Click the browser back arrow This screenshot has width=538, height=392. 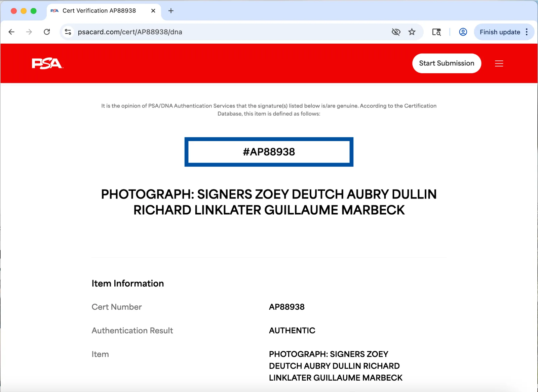coord(11,32)
